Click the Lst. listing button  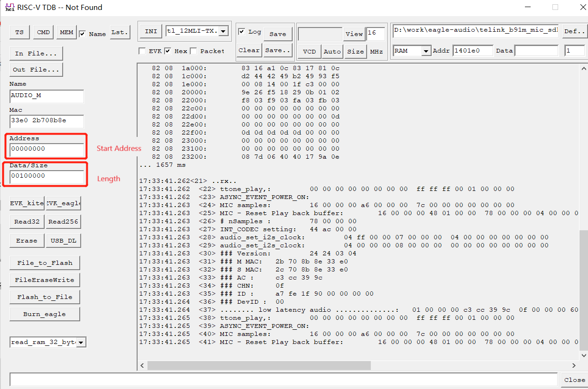click(119, 32)
